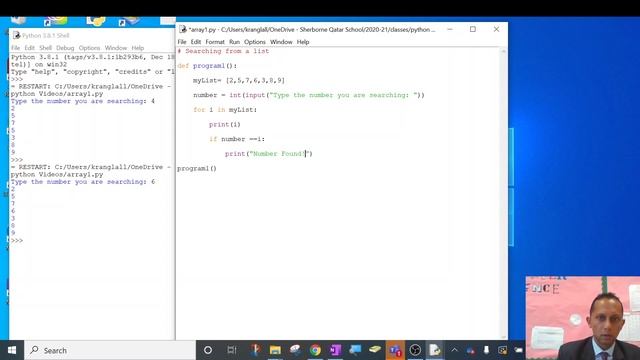Click shell input line ending in 6

coord(83,182)
